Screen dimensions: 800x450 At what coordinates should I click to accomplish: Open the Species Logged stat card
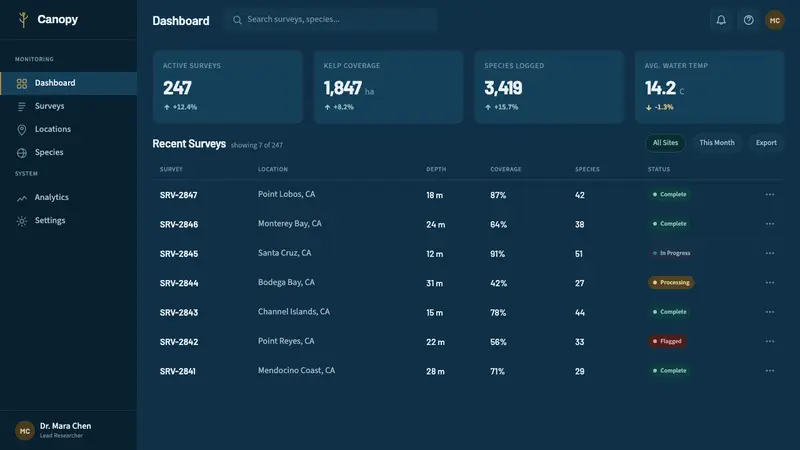(x=549, y=87)
